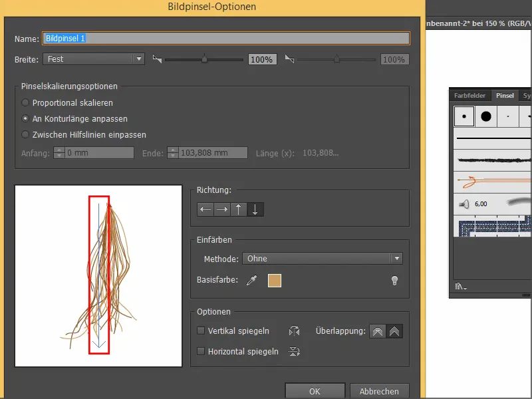Click the Länge (x) value 103,808
The width and height of the screenshot is (532, 399).
pyautogui.click(x=321, y=153)
